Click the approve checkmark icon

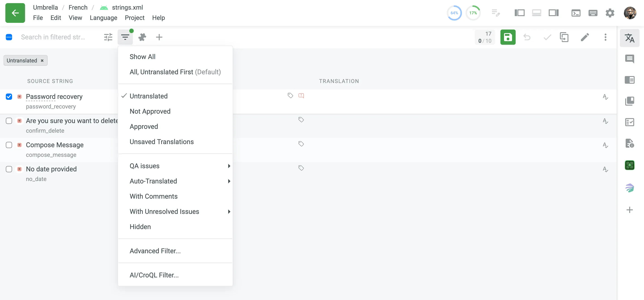[x=547, y=37]
